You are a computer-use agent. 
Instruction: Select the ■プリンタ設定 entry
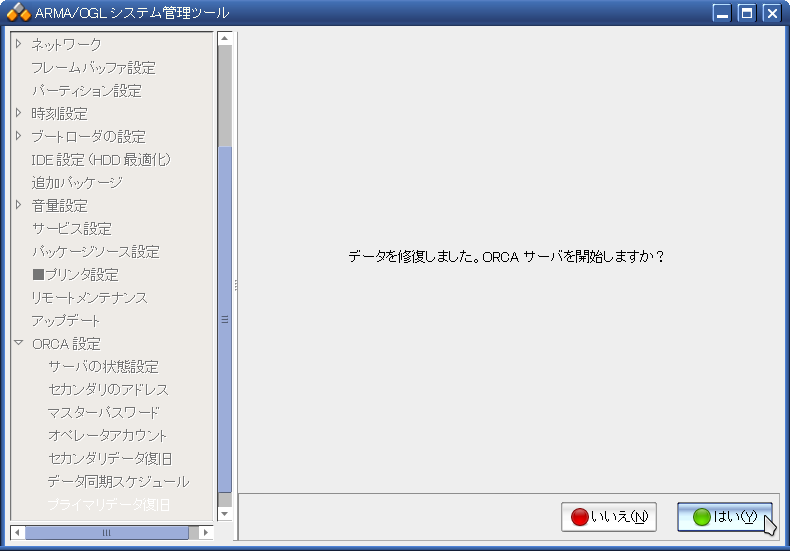pyautogui.click(x=75, y=275)
